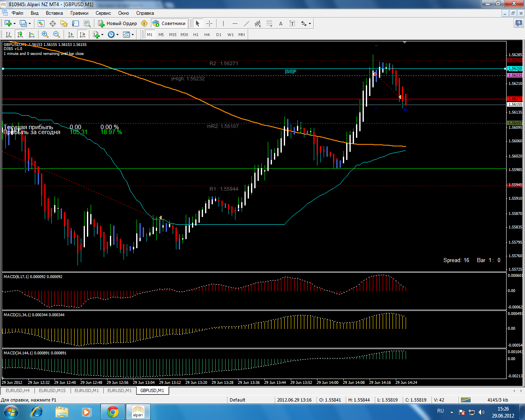Toggle chart shift icon
The width and height of the screenshot is (525, 420).
(x=82, y=34)
